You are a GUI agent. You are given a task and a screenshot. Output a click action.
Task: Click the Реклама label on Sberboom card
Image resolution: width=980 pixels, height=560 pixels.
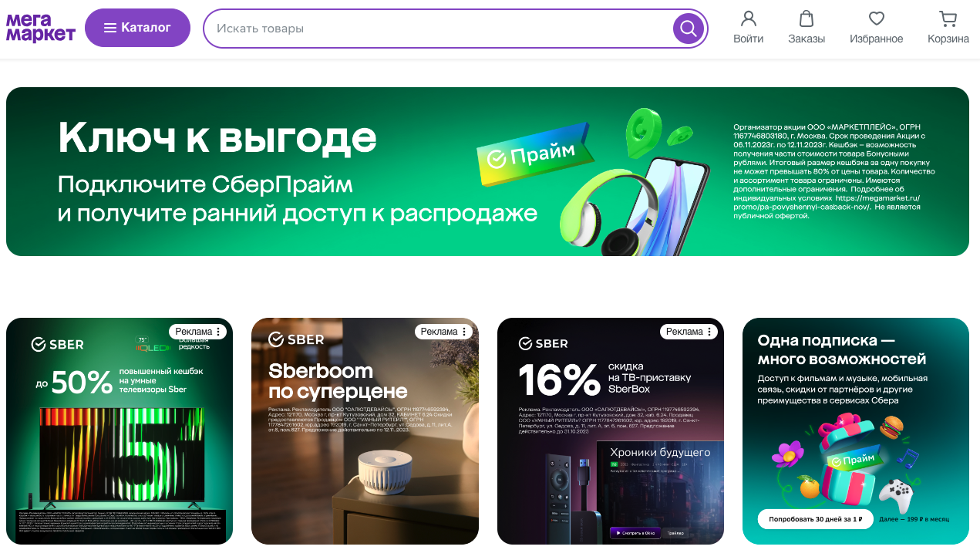point(439,332)
